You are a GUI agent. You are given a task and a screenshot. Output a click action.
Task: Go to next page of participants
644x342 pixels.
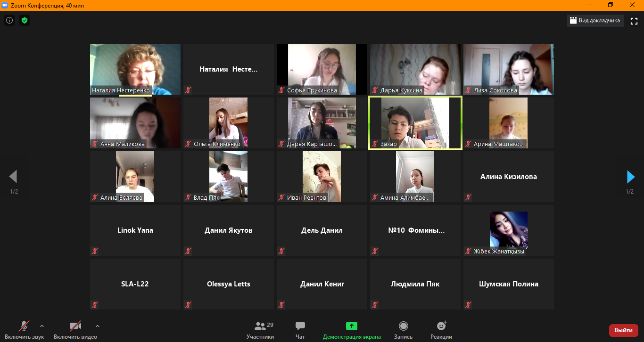pos(630,177)
